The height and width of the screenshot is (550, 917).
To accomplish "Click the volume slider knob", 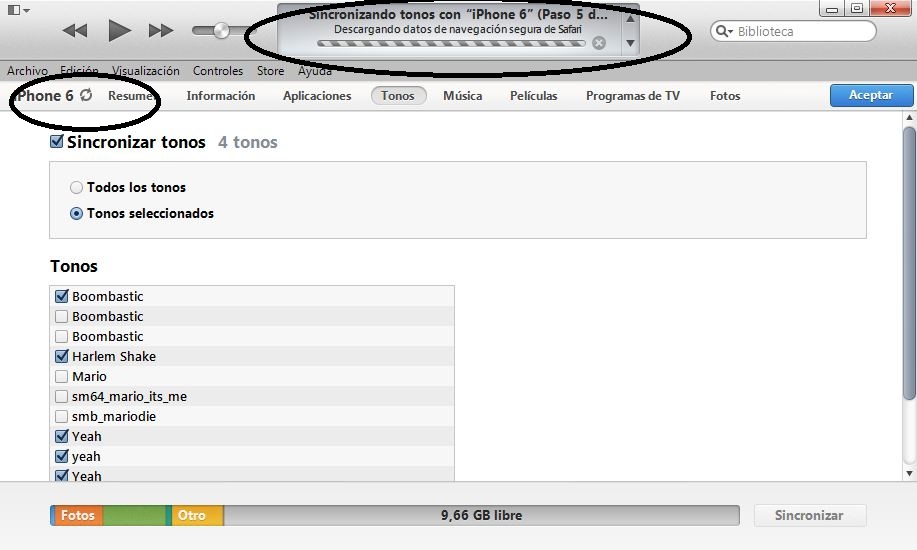I will coord(221,30).
